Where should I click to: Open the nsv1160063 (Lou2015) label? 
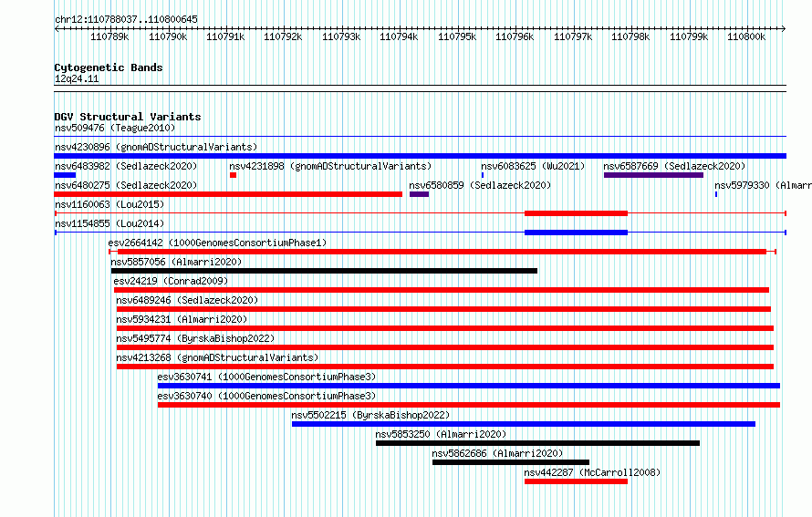(109, 204)
